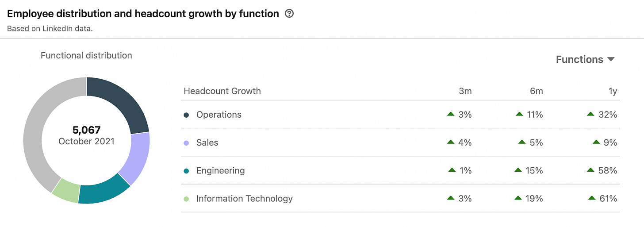Click the 3m column header
The width and height of the screenshot is (644, 227).
465,91
